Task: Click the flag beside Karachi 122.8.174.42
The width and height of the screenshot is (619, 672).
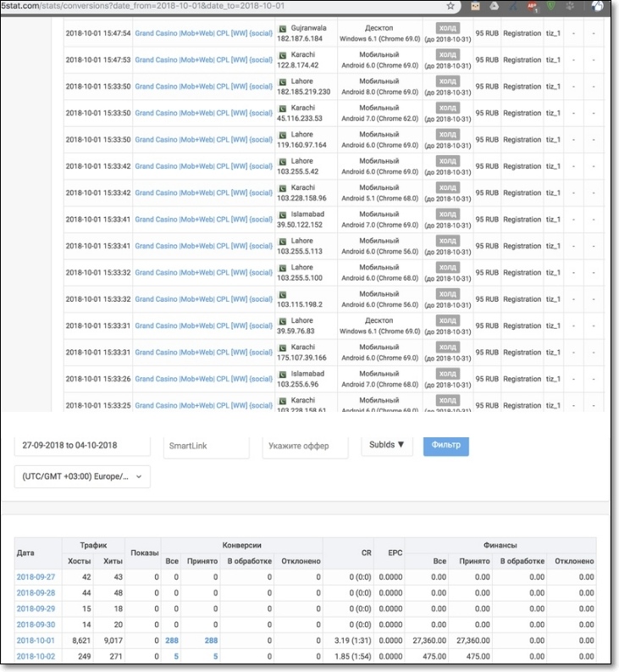Action: pos(283,55)
